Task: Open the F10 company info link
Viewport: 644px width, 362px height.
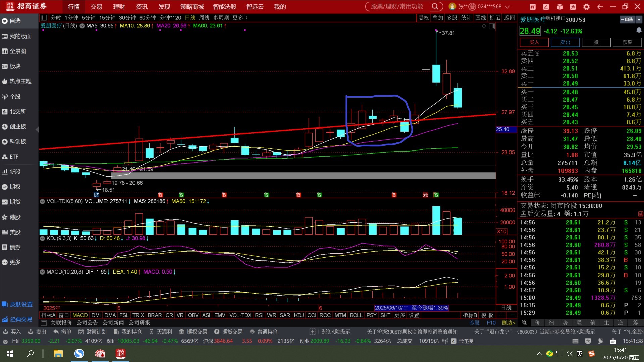Action: 491,323
